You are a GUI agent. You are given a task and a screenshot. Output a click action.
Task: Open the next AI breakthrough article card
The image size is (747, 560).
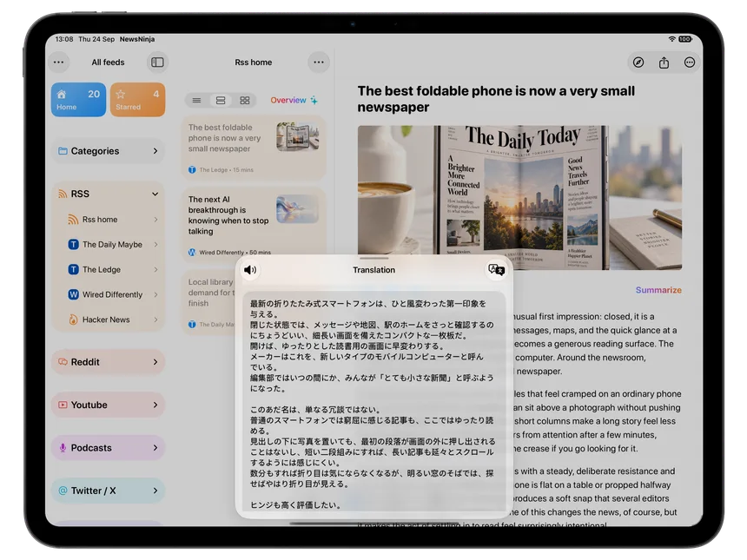coord(254,224)
